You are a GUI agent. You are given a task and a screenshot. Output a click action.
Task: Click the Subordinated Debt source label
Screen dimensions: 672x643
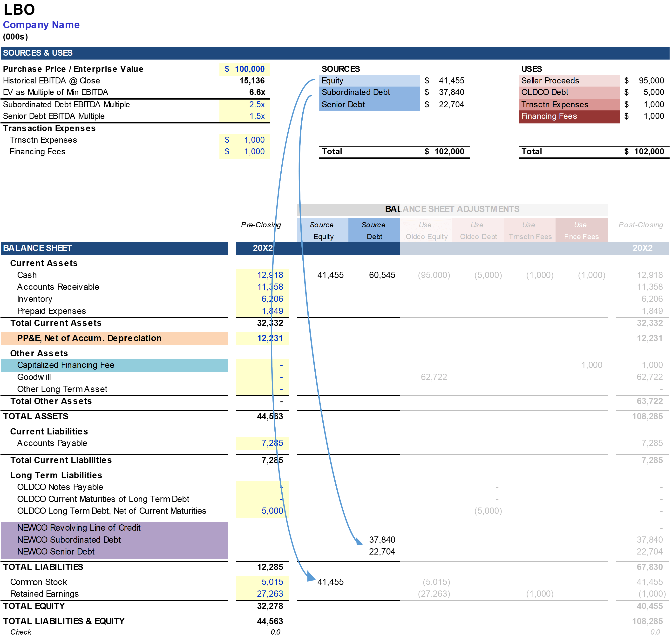point(369,92)
